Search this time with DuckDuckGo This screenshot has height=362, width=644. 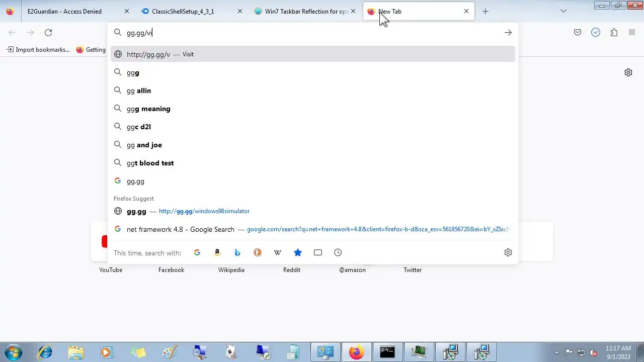(258, 252)
